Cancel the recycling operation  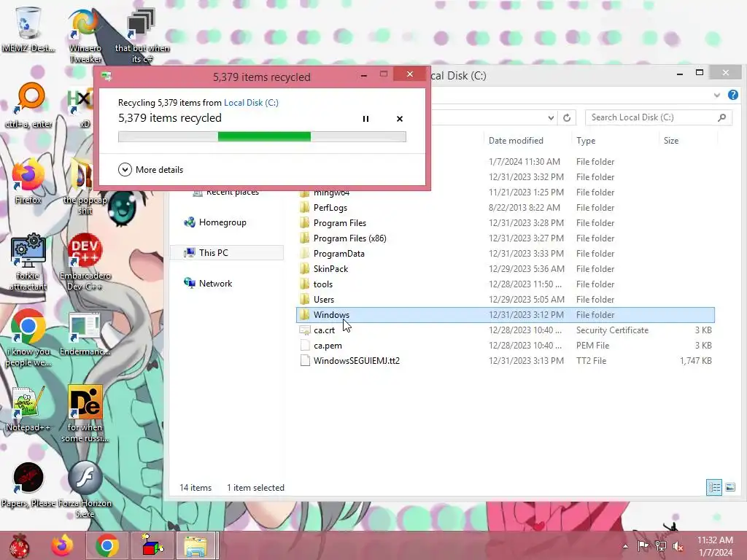pos(400,119)
